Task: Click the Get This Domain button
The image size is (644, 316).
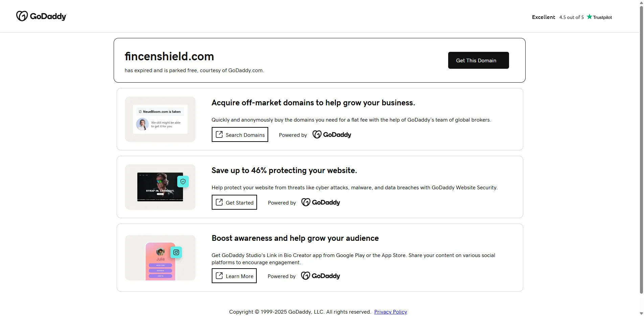Action: click(x=478, y=60)
